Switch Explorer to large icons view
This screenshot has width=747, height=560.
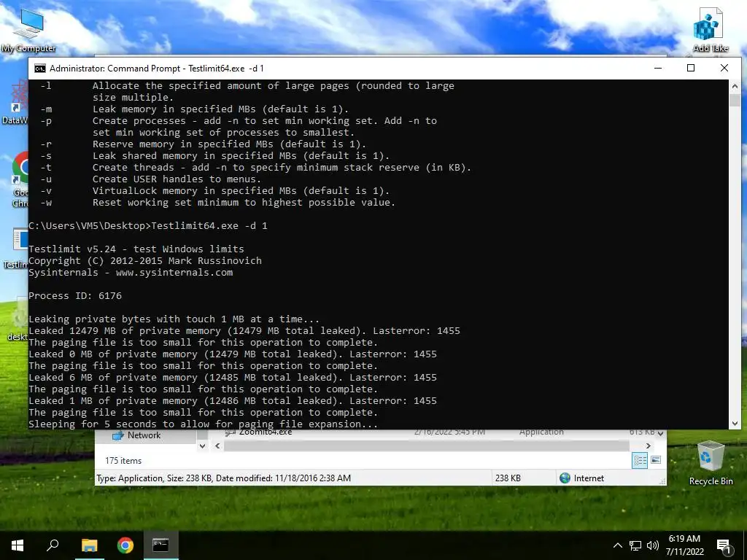pyautogui.click(x=656, y=460)
